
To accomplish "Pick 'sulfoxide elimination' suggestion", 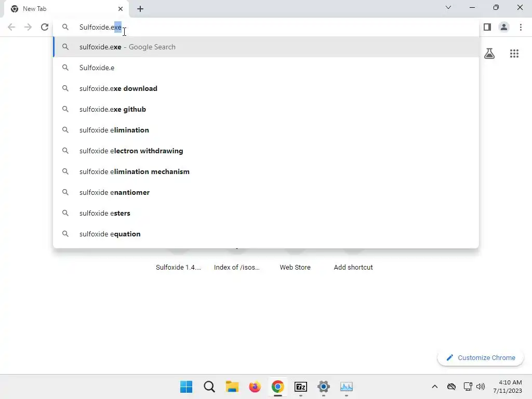I will (x=266, y=130).
